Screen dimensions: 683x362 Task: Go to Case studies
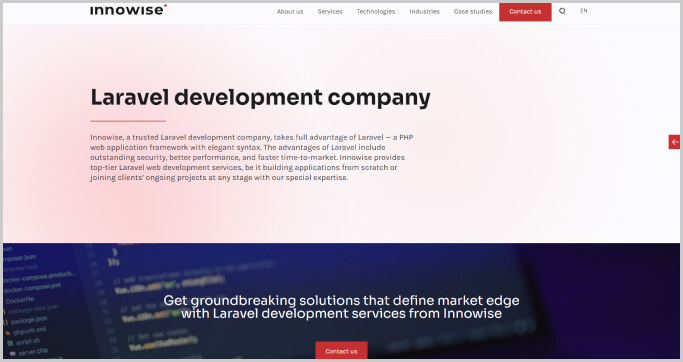[x=473, y=12]
